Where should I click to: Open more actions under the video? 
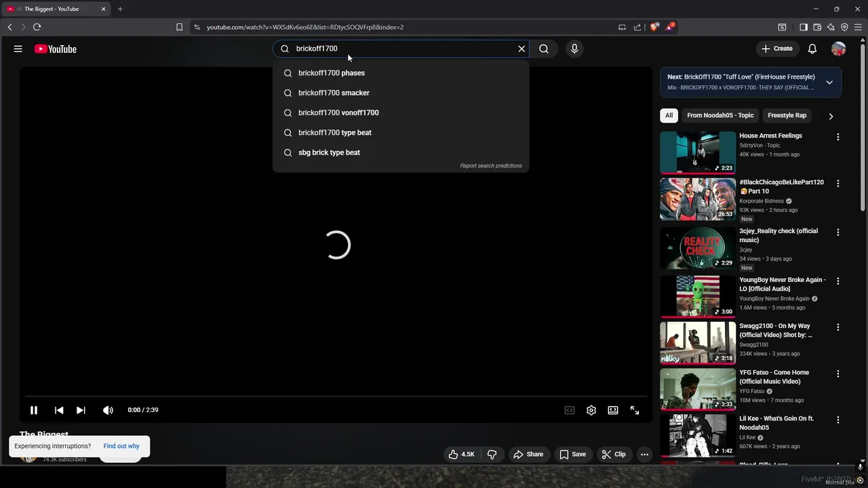645,455
